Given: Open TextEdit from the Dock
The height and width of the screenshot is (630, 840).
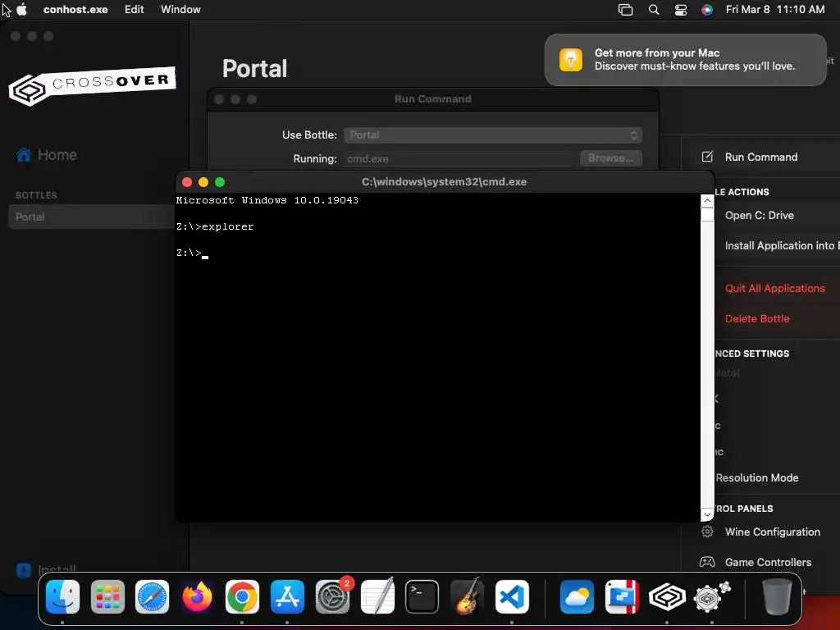Looking at the screenshot, I should [377, 596].
